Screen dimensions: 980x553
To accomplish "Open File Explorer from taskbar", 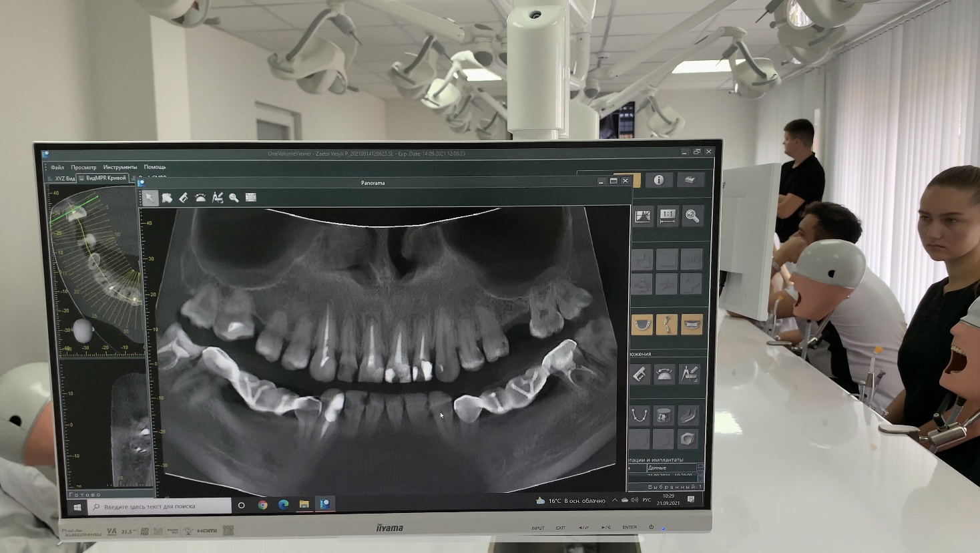I will [304, 504].
